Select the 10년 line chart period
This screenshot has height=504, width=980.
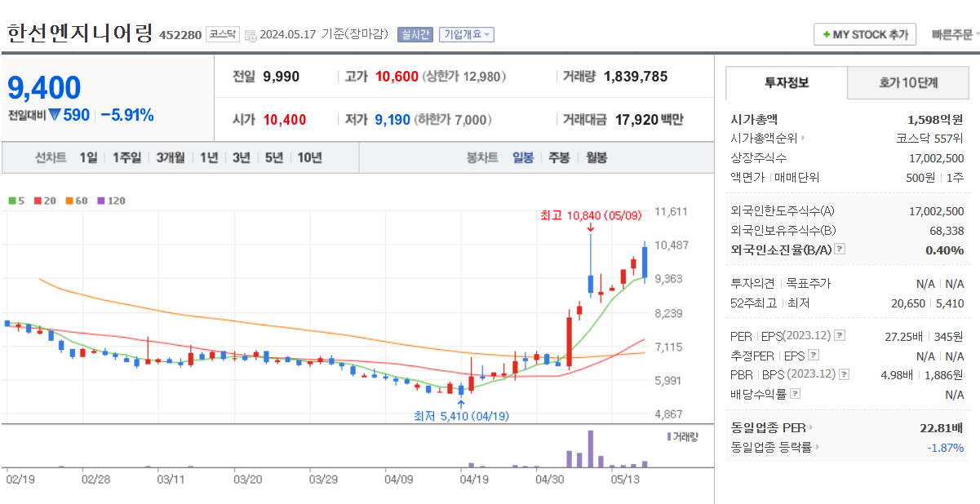(309, 158)
